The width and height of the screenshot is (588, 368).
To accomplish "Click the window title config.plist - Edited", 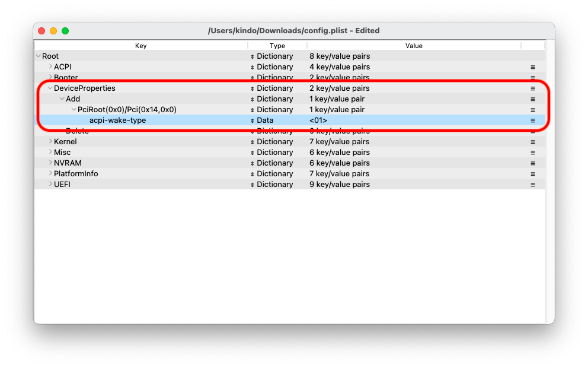I will (293, 30).
